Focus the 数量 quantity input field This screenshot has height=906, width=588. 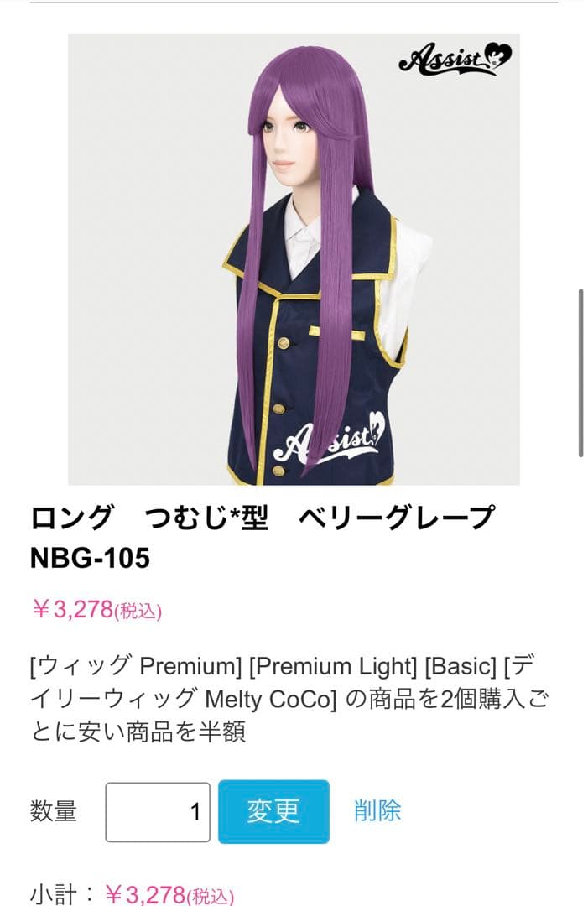tap(158, 812)
